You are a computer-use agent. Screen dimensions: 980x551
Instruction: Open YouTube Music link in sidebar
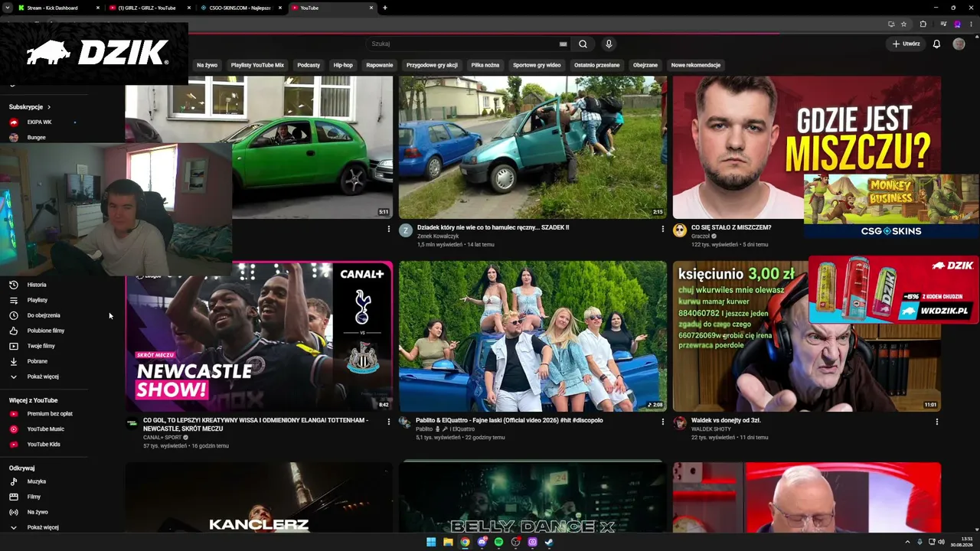coord(45,429)
